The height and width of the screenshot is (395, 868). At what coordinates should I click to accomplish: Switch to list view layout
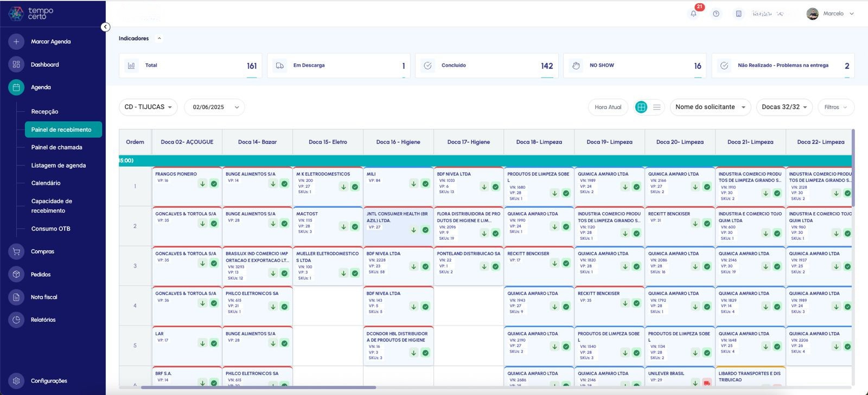point(656,107)
